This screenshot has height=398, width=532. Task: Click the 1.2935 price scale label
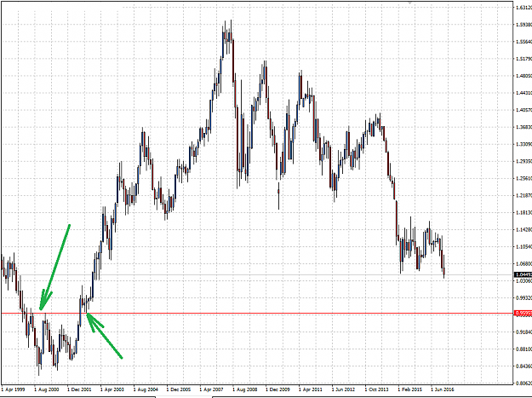pos(523,161)
